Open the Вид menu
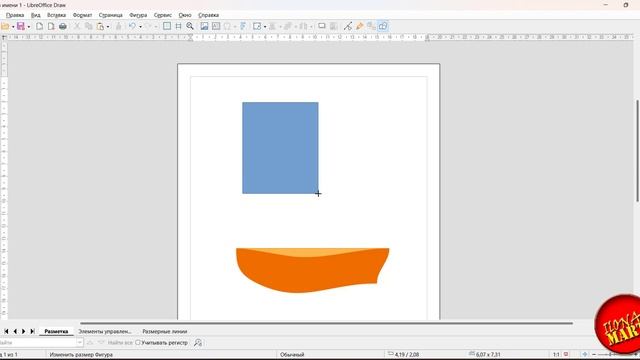This screenshot has width=640, height=360. pos(36,15)
